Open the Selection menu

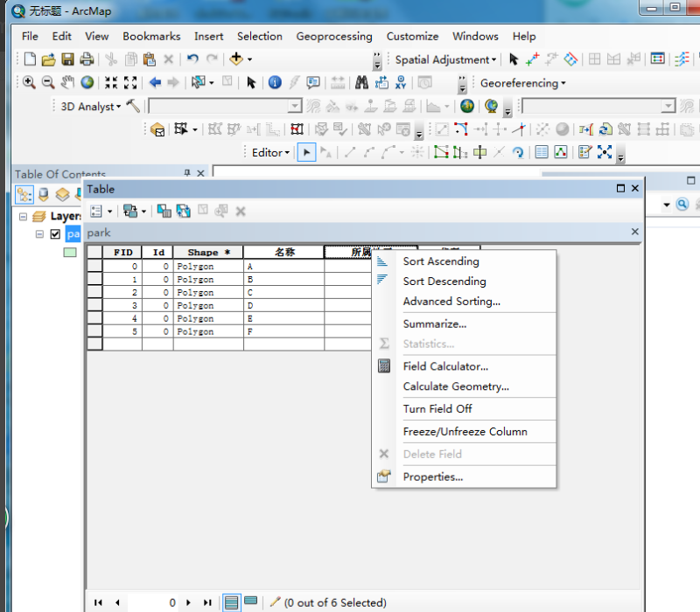click(259, 37)
